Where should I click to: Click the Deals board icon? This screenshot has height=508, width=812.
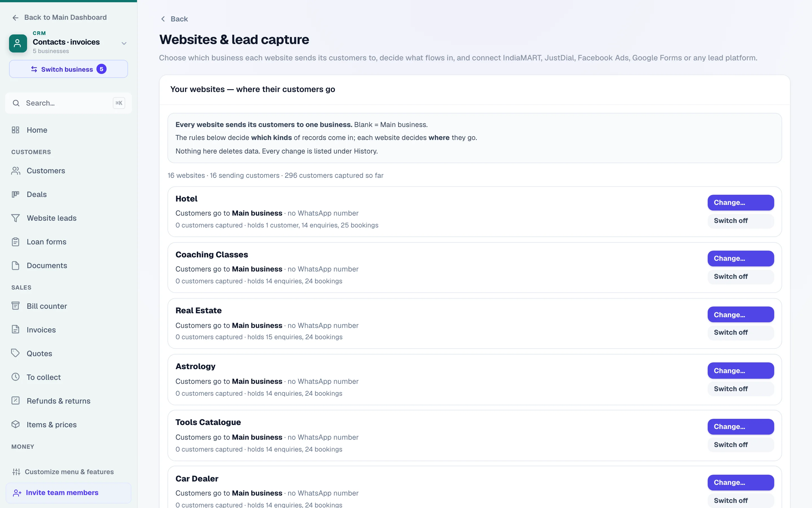coord(16,194)
